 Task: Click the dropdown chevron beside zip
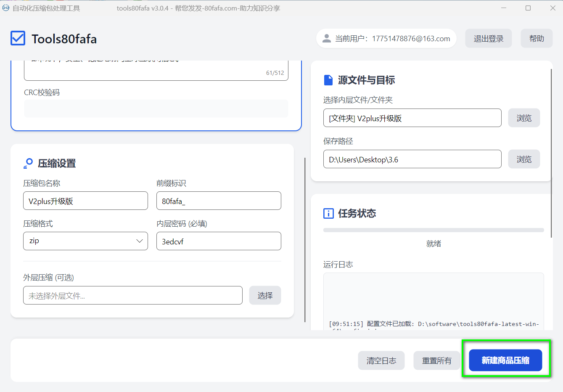click(x=139, y=241)
